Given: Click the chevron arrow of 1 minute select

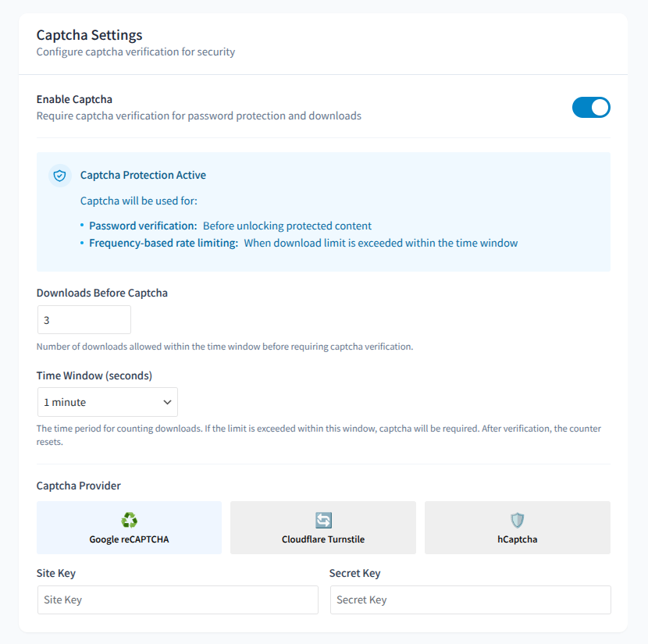Looking at the screenshot, I should tap(167, 402).
